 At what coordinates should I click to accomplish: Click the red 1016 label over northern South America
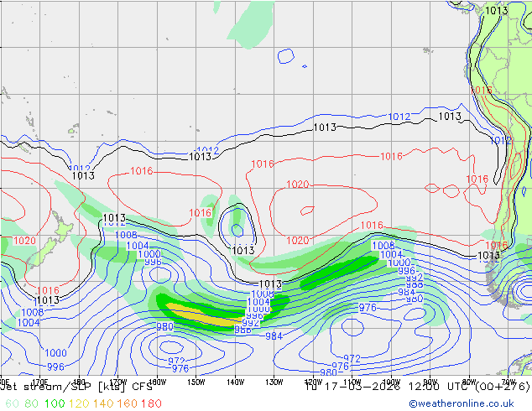[x=481, y=91]
